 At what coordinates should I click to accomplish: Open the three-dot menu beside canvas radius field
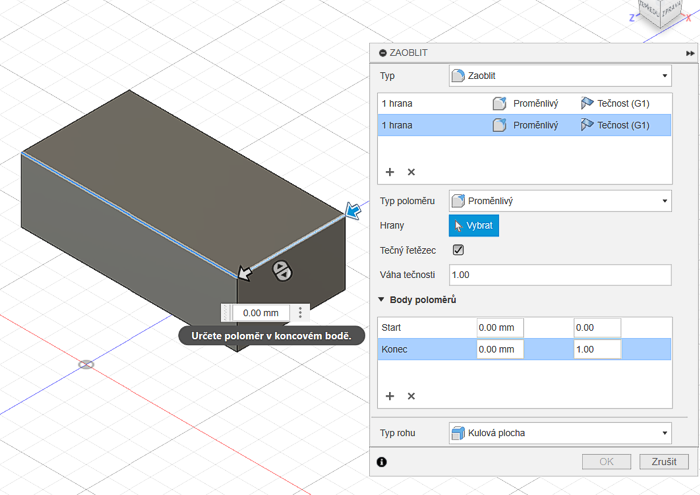pyautogui.click(x=300, y=313)
